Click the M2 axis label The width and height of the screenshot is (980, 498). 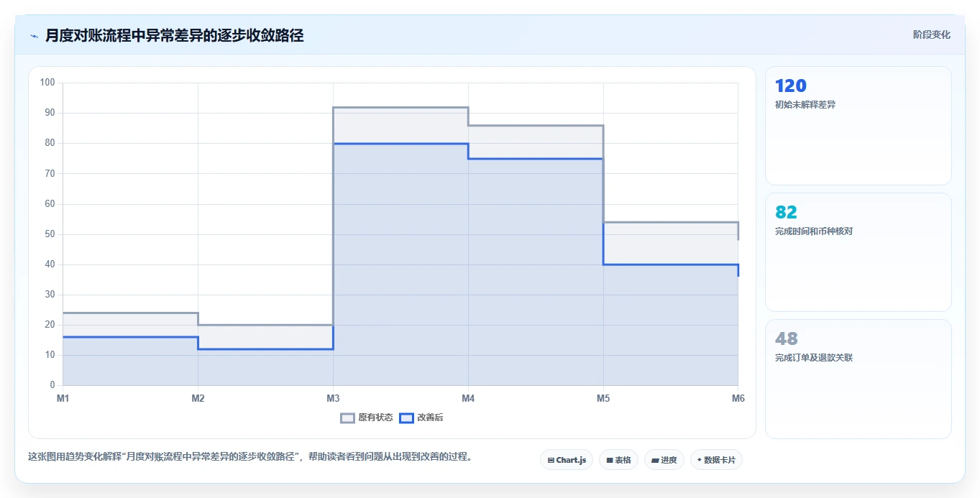[x=198, y=398]
